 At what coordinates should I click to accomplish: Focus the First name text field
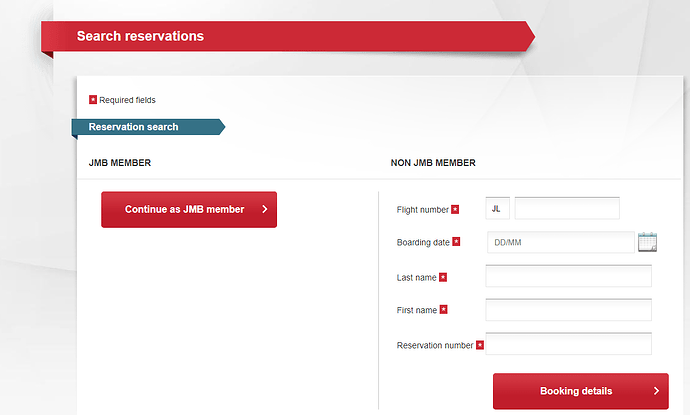[568, 310]
